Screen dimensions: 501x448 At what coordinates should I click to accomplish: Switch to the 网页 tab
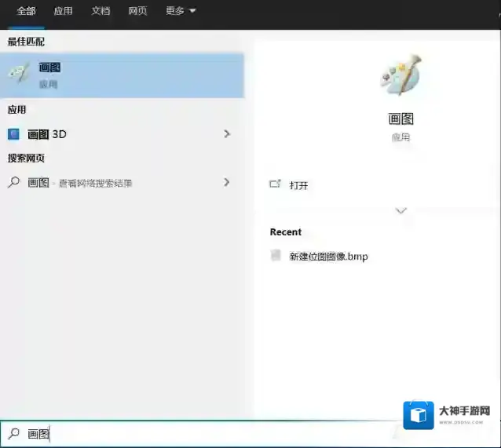137,11
